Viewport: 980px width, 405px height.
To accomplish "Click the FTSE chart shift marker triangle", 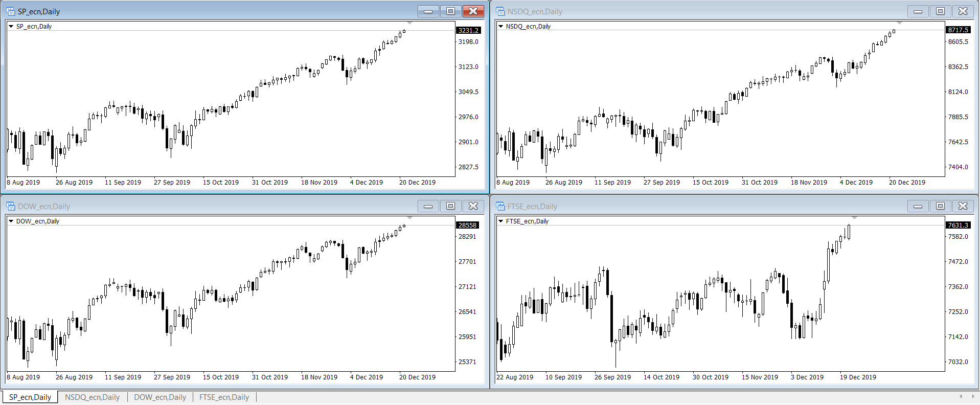I will (x=854, y=218).
